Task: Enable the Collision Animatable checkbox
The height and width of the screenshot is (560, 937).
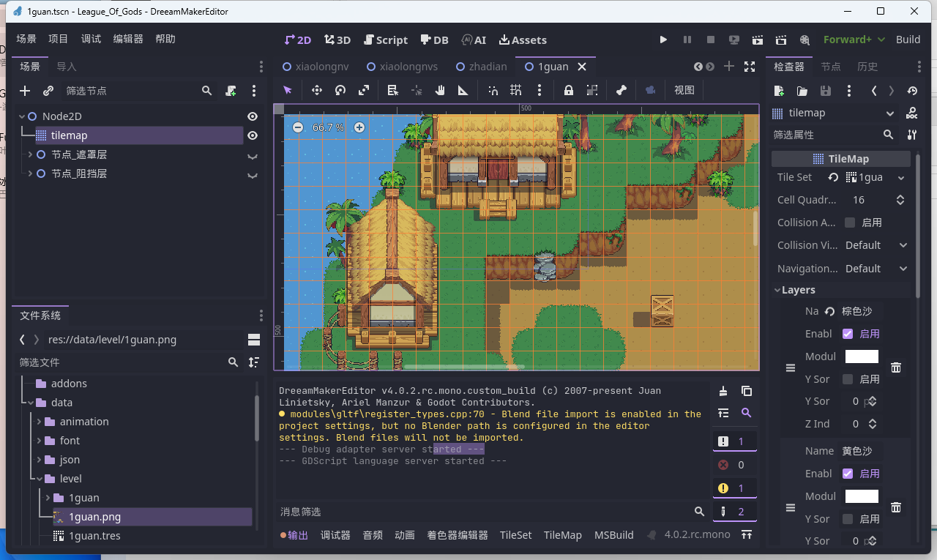Action: pos(850,223)
